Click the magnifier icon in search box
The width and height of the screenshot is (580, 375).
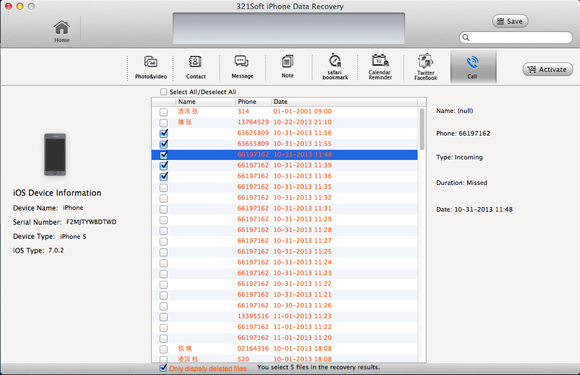pyautogui.click(x=466, y=37)
